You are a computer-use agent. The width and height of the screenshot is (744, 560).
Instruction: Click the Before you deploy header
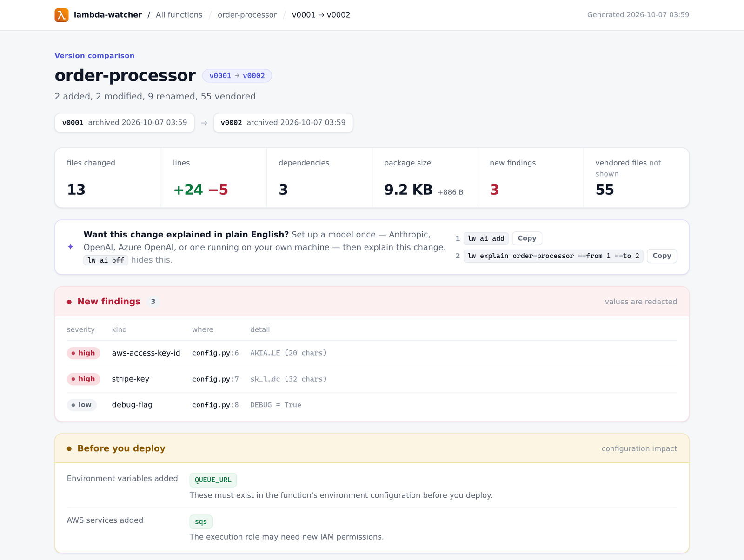coord(372,448)
